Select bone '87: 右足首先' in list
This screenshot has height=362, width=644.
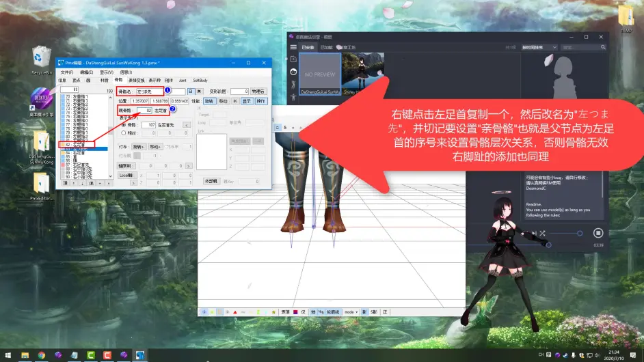(x=84, y=165)
